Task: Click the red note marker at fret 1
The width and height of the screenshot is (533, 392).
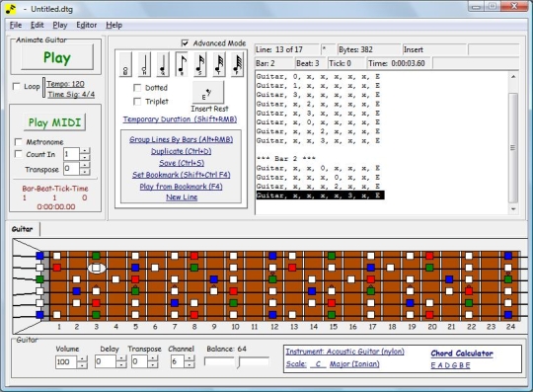Action: pos(57,268)
